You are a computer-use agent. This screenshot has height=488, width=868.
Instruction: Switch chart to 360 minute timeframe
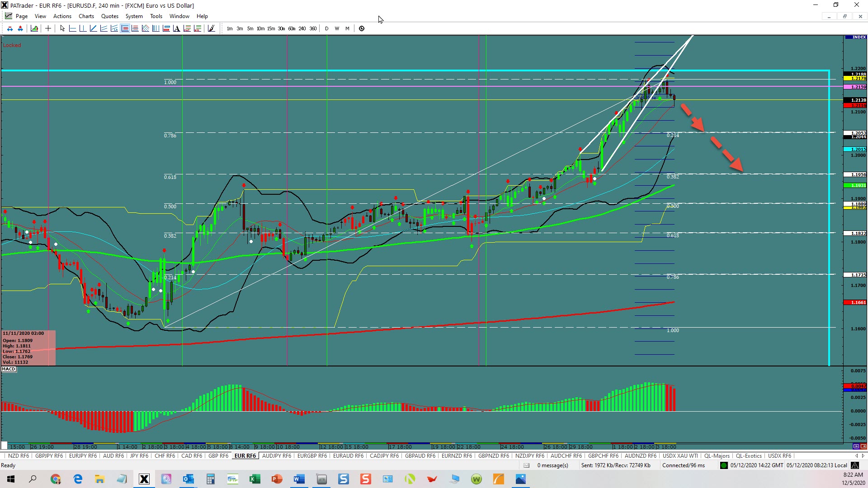point(313,28)
